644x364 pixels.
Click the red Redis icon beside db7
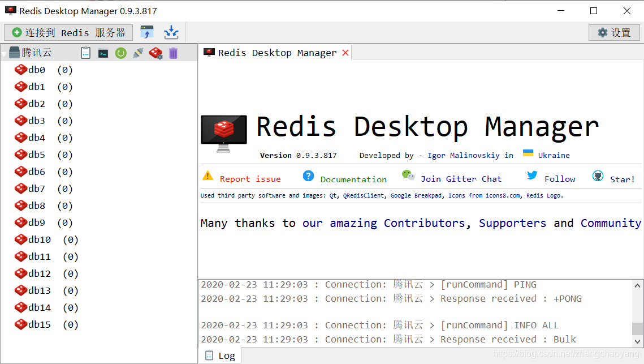coord(20,189)
